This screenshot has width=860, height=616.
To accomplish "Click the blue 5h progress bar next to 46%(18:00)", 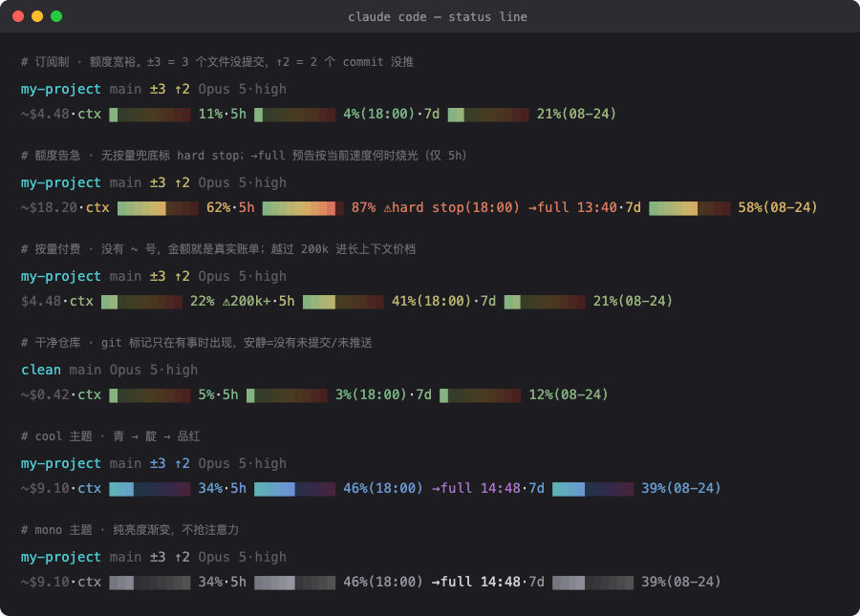I will pos(294,489).
